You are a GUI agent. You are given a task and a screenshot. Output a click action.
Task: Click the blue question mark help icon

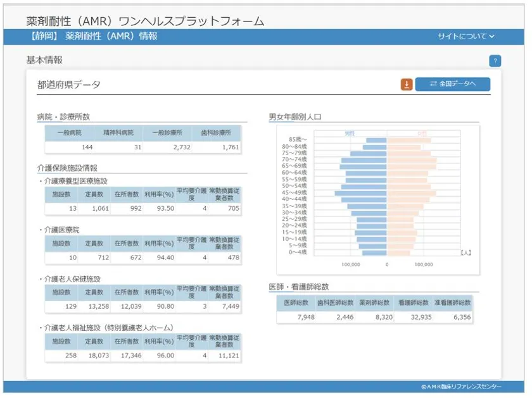click(495, 61)
